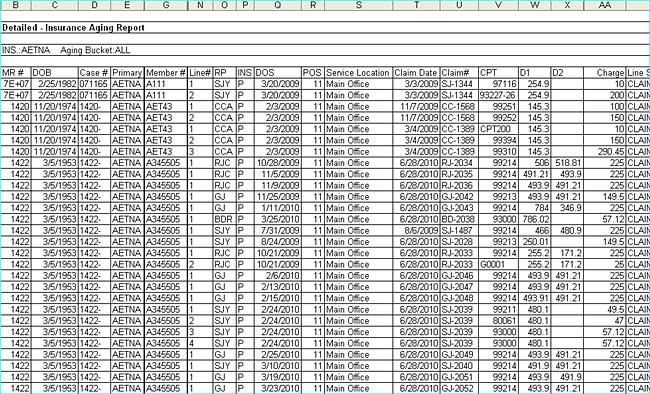Select column U header
This screenshot has height=394, width=650.
459,5
